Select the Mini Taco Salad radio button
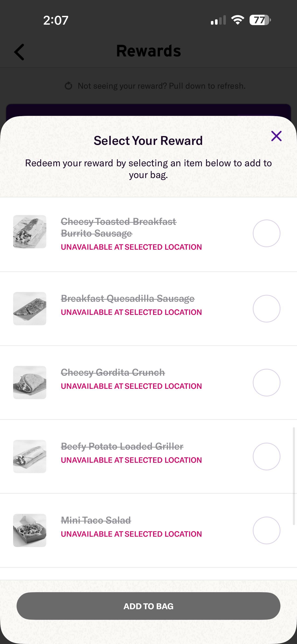 (x=266, y=530)
